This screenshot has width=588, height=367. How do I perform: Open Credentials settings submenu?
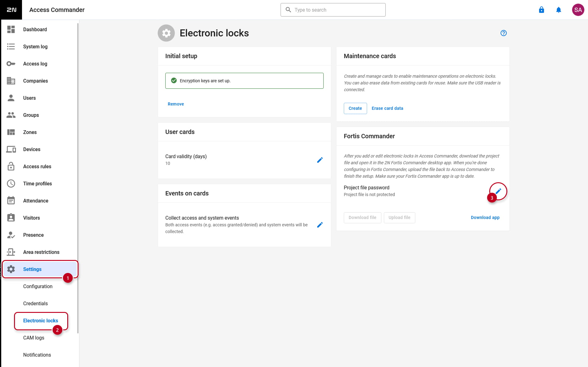coord(35,303)
